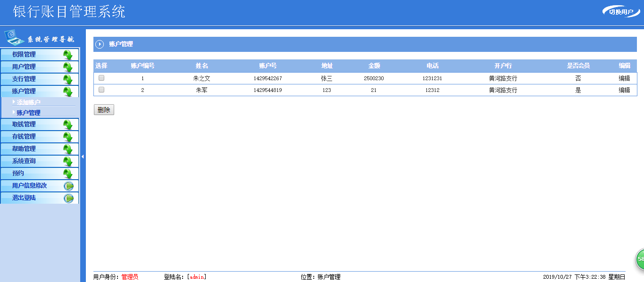Click account number 1429544819

pos(268,90)
